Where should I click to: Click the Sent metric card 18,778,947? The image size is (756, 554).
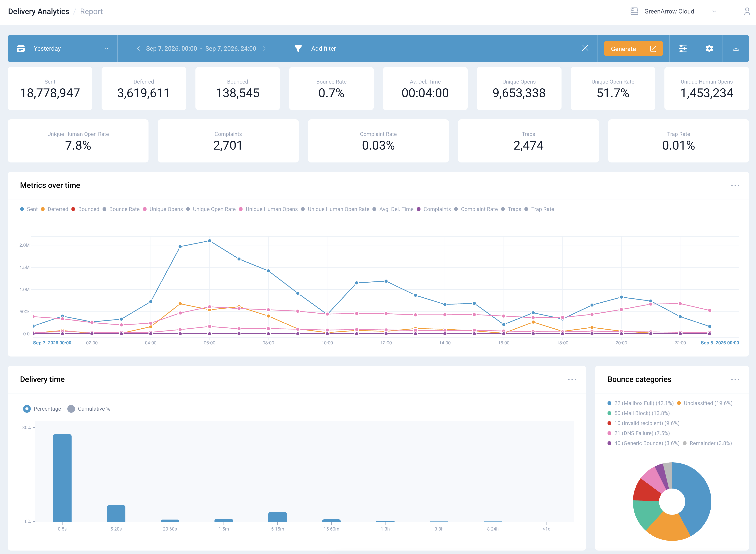[50, 89]
